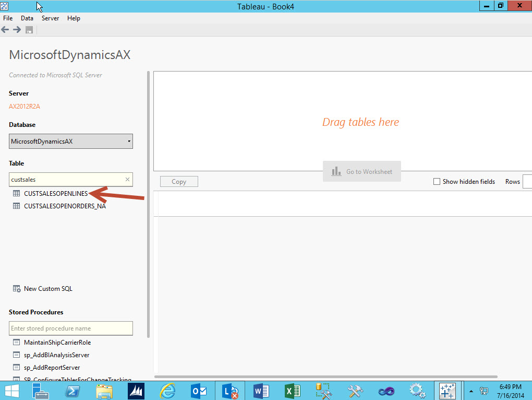
Task: Open the Server menu
Action: pyautogui.click(x=50, y=18)
